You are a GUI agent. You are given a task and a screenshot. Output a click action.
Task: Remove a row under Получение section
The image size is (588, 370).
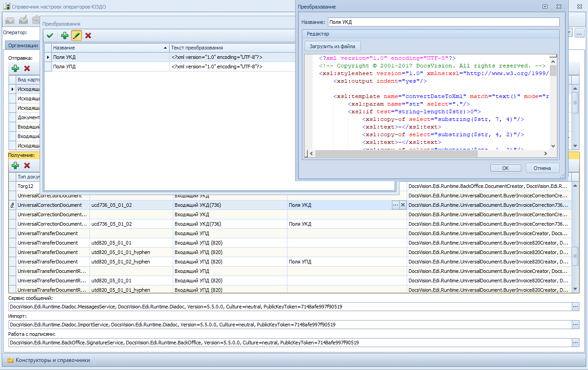(27, 165)
